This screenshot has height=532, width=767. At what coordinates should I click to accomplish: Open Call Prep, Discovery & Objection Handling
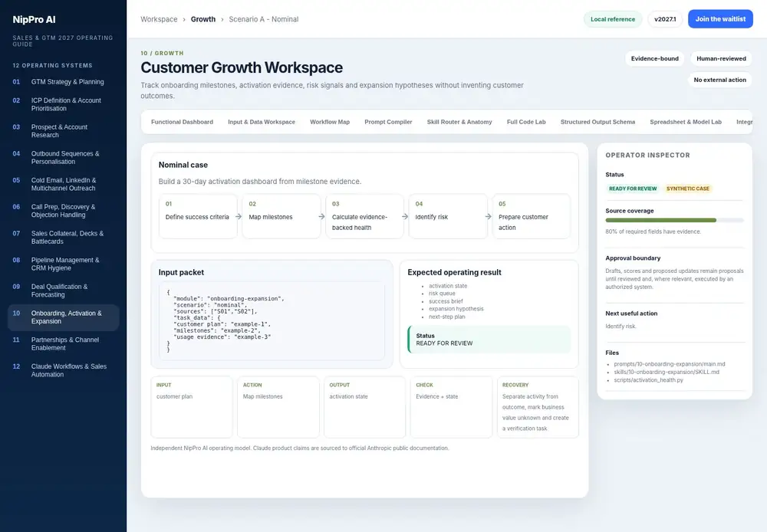(63, 211)
